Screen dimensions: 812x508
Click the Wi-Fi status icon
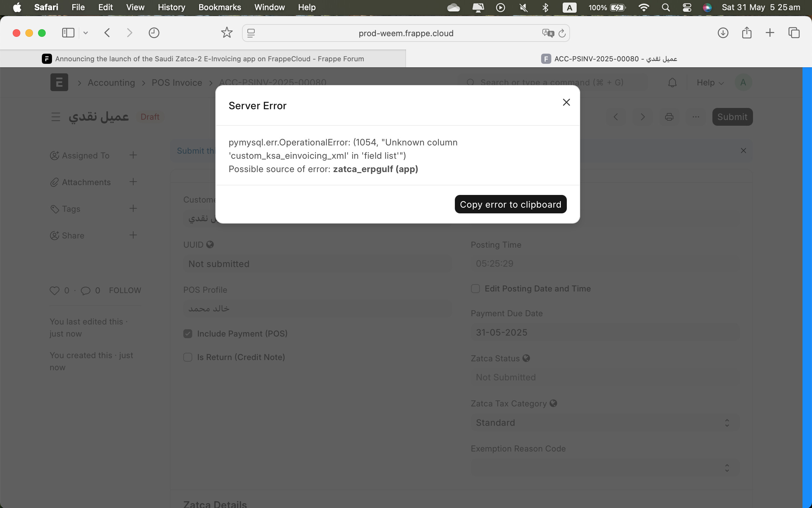tap(644, 7)
